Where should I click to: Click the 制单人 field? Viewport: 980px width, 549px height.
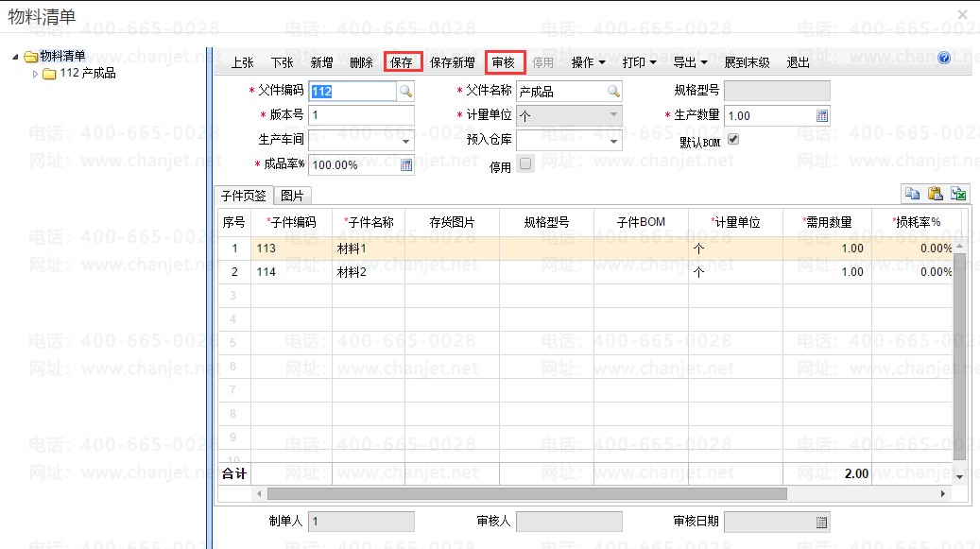[361, 522]
